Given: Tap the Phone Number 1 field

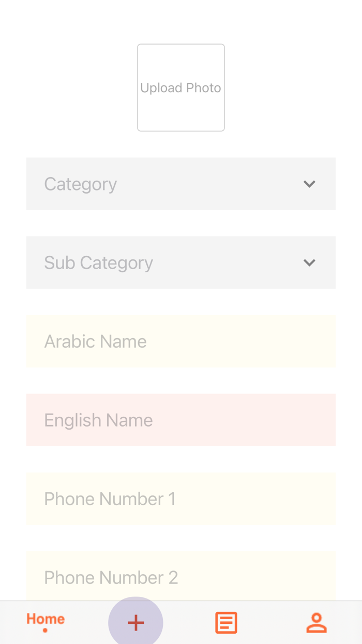Looking at the screenshot, I should coord(181,499).
